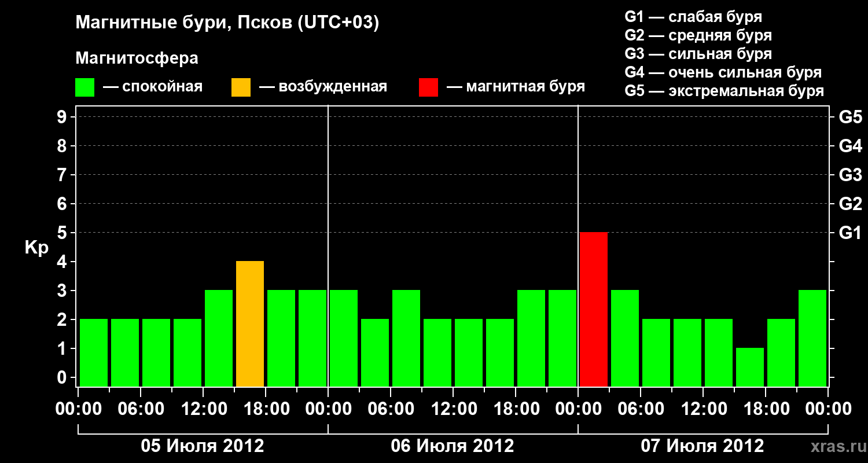Select the shortest Kp 1 bar on 07 July

click(x=750, y=367)
